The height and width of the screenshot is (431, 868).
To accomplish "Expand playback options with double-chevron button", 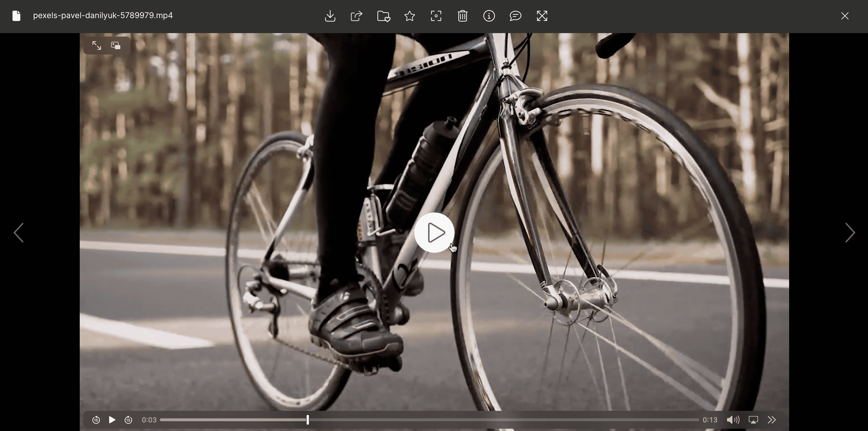I will point(772,419).
